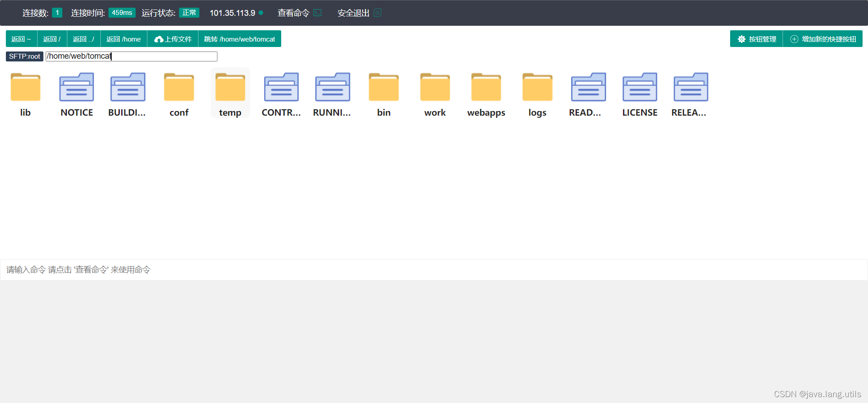Screen dimensions: 868x403
Task: Click the 上传文件 upload button
Action: pyautogui.click(x=173, y=39)
